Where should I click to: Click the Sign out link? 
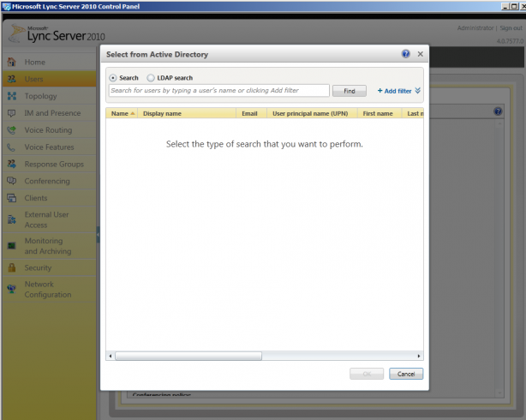click(x=511, y=28)
